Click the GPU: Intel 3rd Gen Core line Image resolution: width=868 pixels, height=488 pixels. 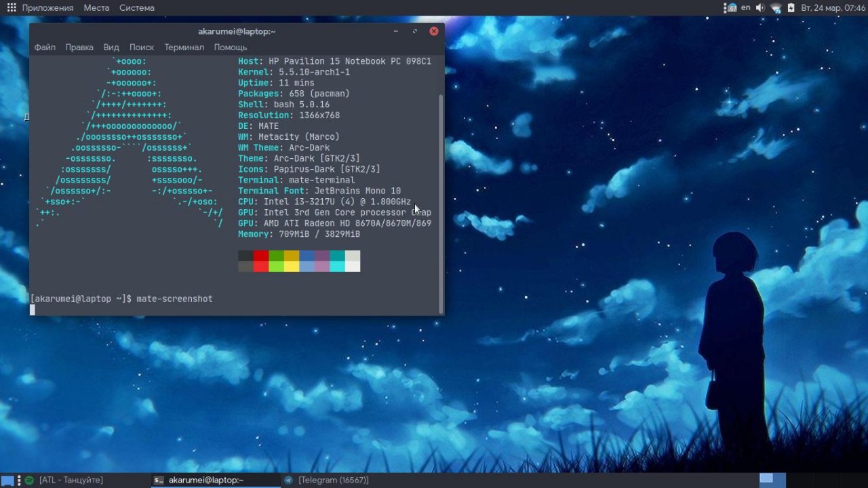tap(334, 213)
